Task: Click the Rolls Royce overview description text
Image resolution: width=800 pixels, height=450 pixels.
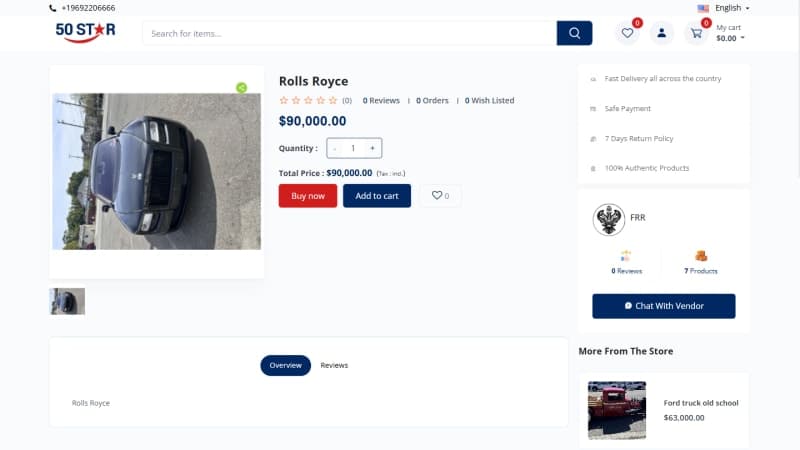Action: 91,403
